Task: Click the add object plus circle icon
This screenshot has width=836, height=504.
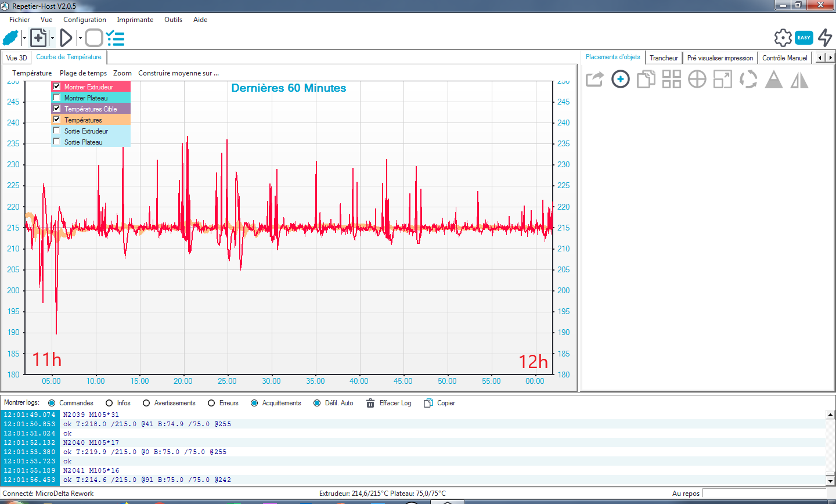Action: (x=621, y=79)
